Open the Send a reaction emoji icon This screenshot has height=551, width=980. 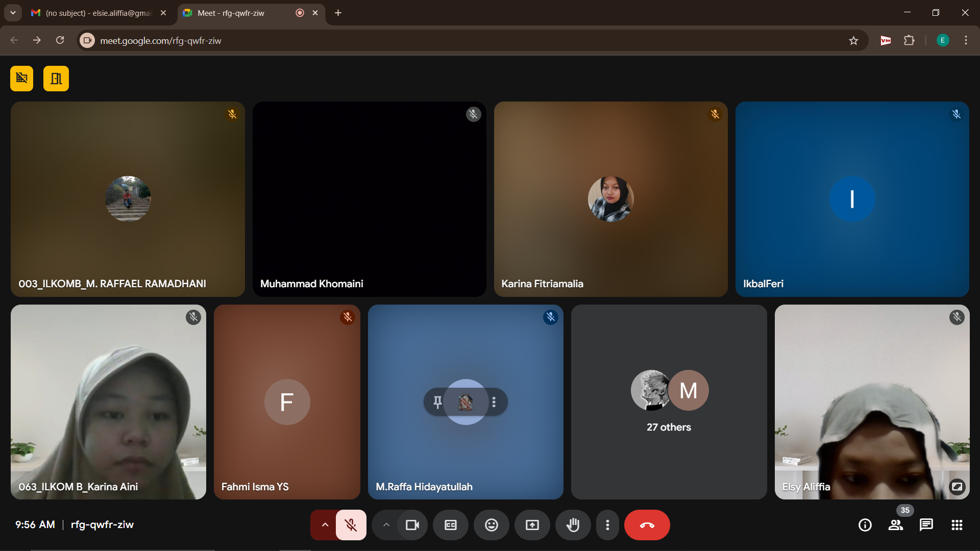(x=492, y=525)
